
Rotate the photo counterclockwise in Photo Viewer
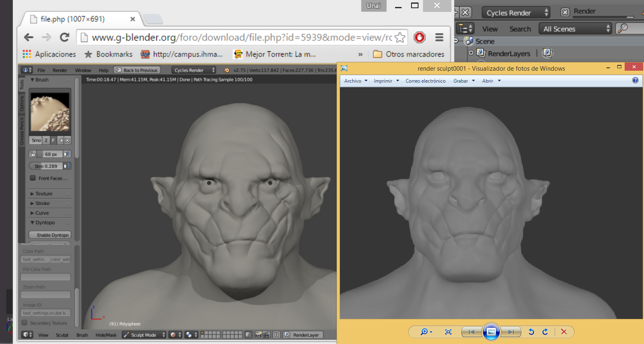point(531,332)
